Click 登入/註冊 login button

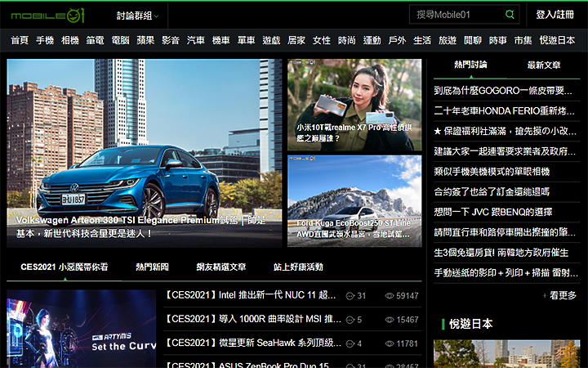click(x=555, y=15)
